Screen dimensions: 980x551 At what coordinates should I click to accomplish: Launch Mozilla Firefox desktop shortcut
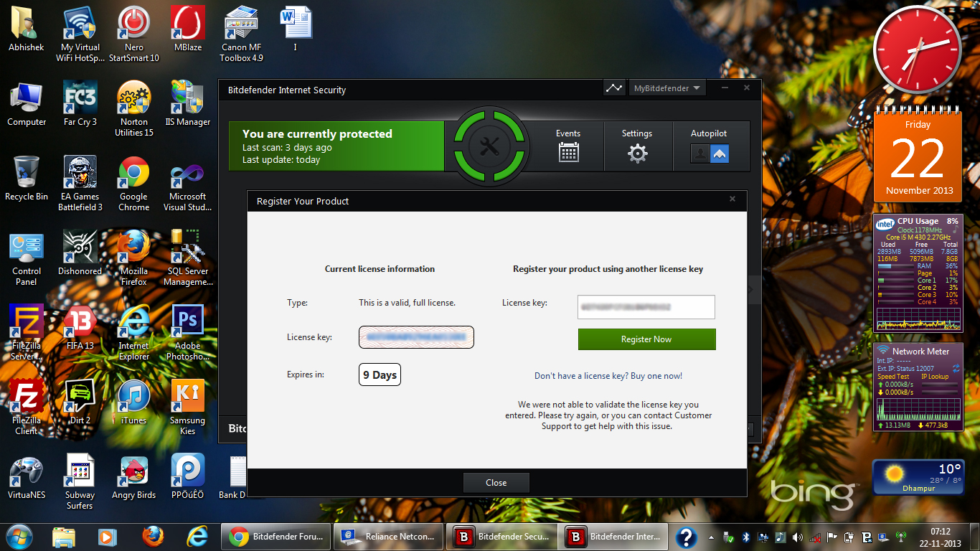coord(134,258)
